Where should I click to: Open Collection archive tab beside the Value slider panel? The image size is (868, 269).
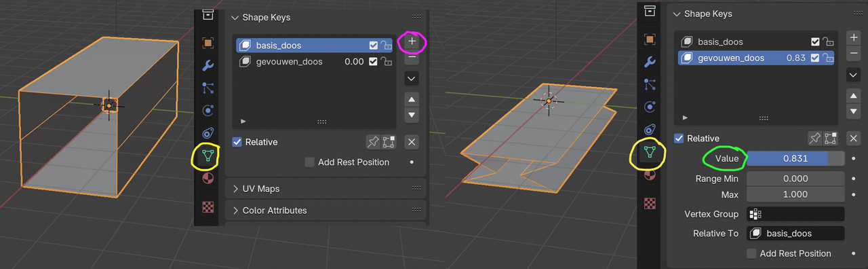pos(650,11)
